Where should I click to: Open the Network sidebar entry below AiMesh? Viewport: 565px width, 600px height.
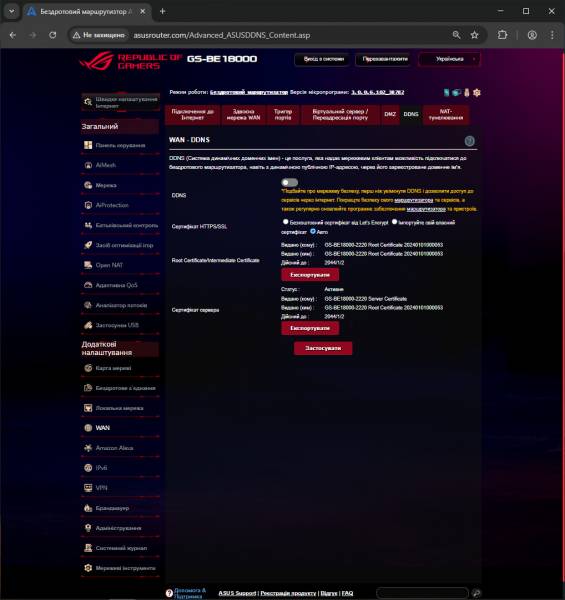tap(120, 185)
